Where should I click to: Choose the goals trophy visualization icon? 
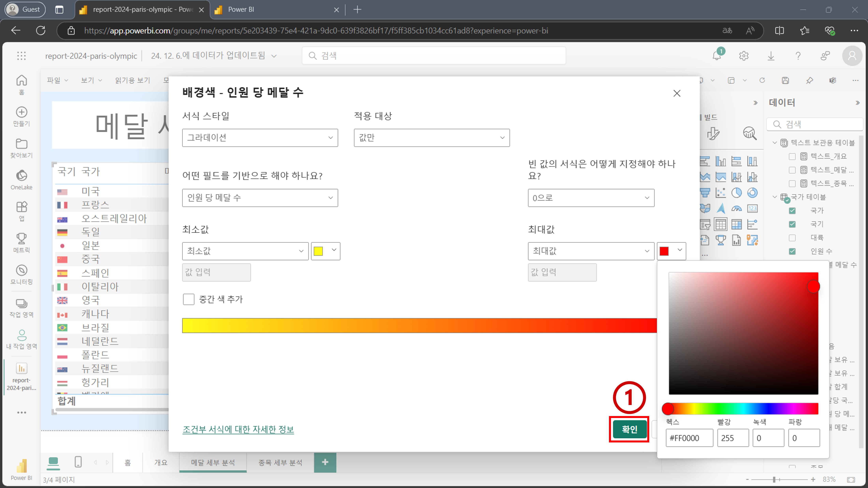(721, 240)
